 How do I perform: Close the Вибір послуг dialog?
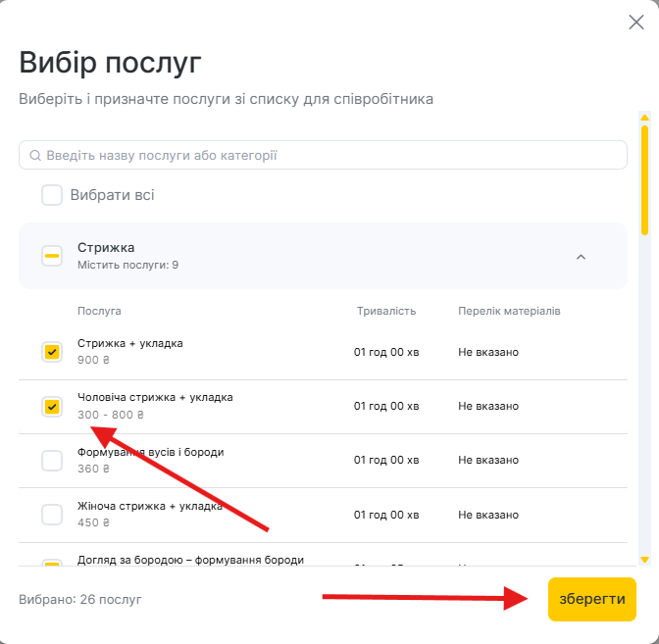click(x=635, y=23)
